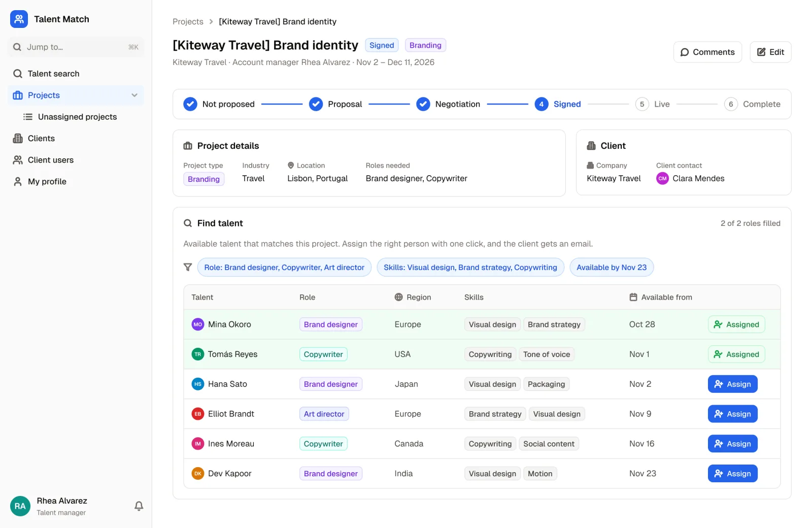Click the Branding tag beside title
812x528 pixels.
click(x=425, y=45)
